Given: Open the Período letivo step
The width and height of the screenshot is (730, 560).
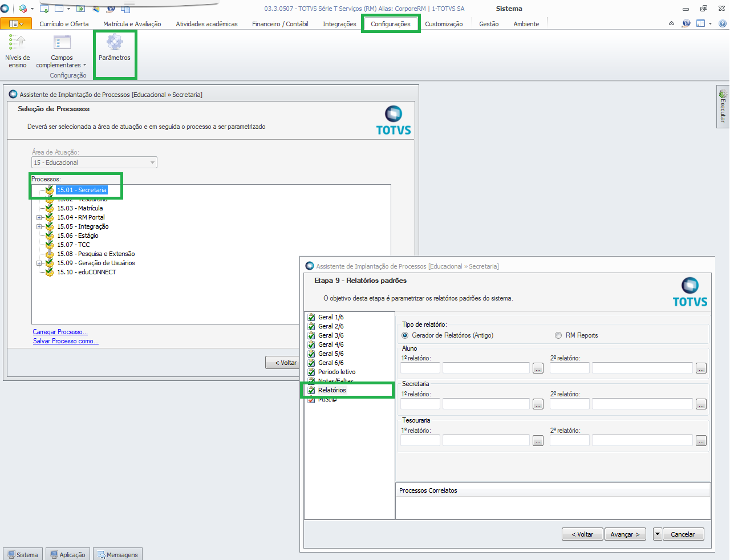Looking at the screenshot, I should pyautogui.click(x=336, y=372).
